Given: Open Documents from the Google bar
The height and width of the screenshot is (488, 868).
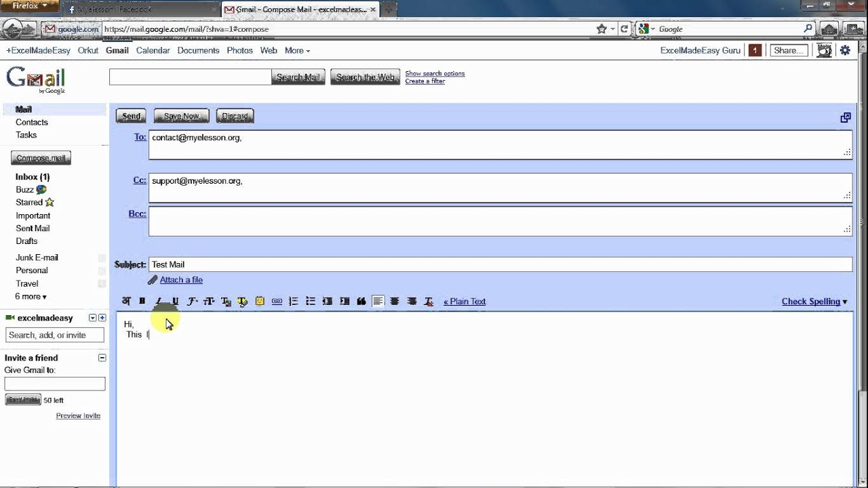Looking at the screenshot, I should click(198, 50).
